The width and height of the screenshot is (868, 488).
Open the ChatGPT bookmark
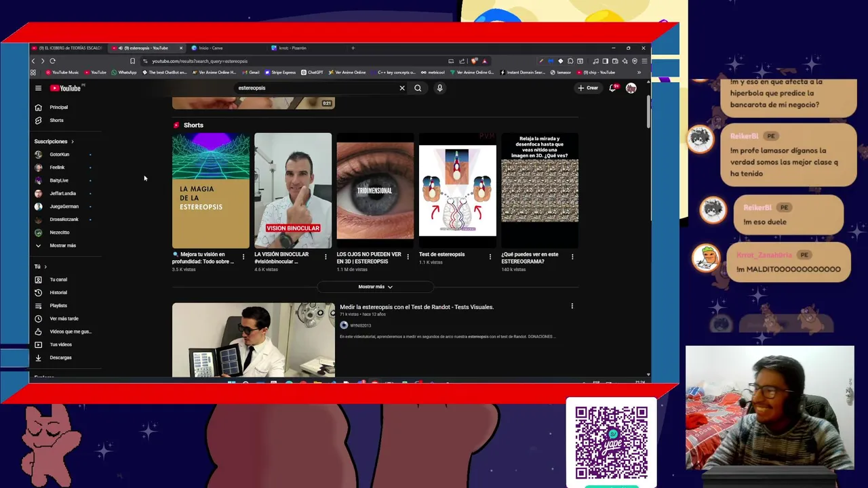click(313, 73)
